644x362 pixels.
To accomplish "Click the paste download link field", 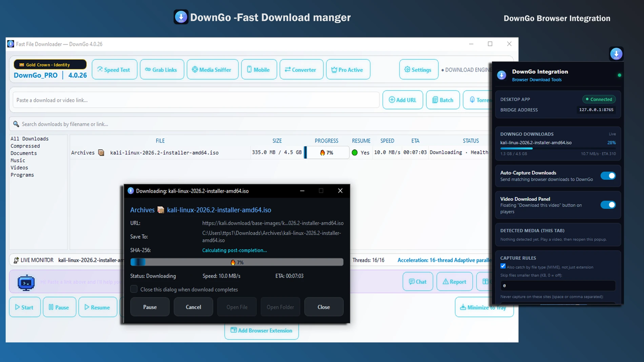I will [196, 100].
